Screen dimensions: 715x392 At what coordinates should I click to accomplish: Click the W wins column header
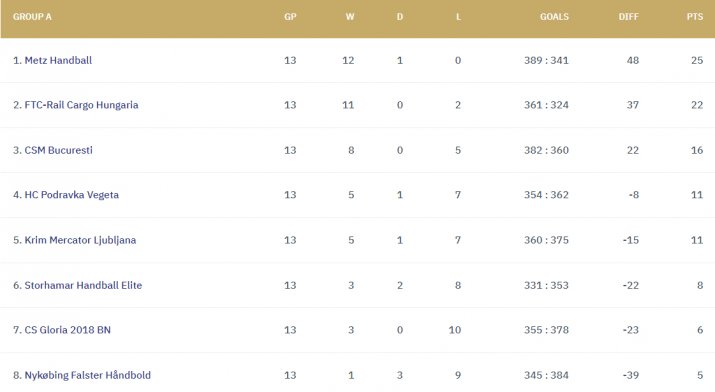350,17
